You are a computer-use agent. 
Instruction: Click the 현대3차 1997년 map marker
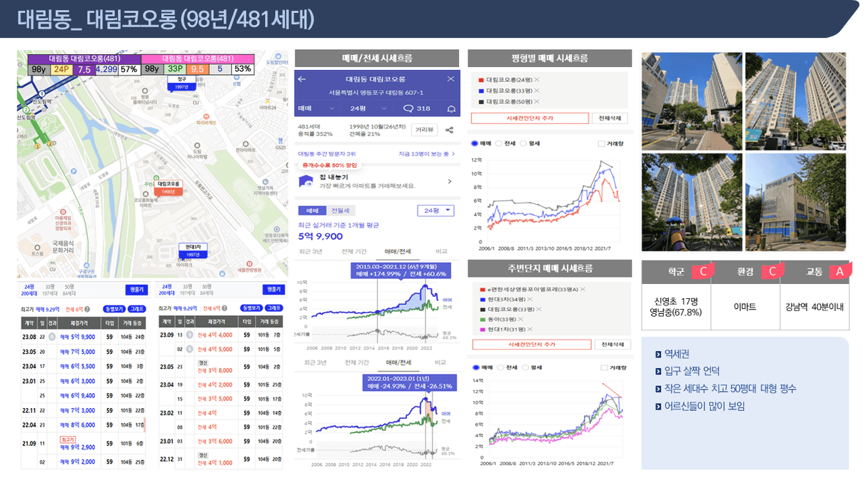pos(193,250)
